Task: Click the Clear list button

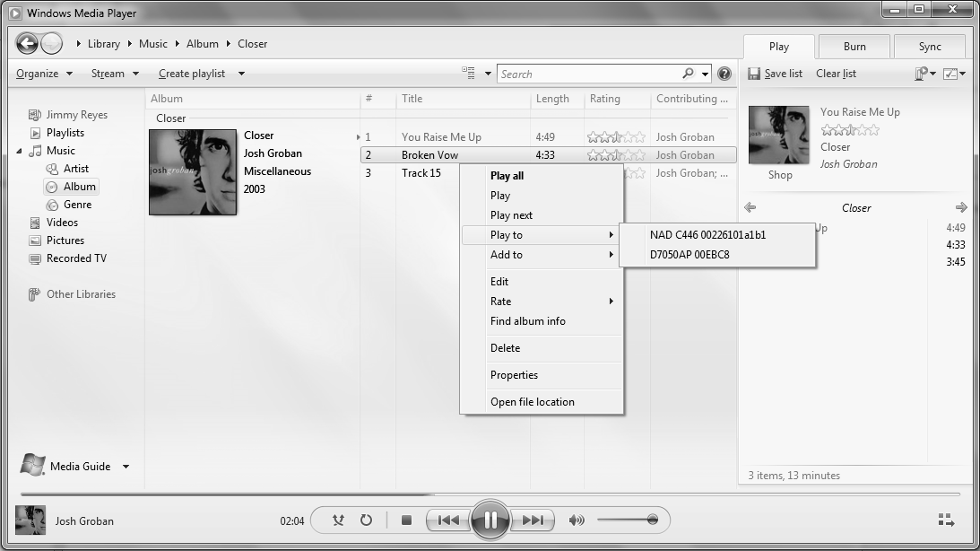Action: [837, 74]
